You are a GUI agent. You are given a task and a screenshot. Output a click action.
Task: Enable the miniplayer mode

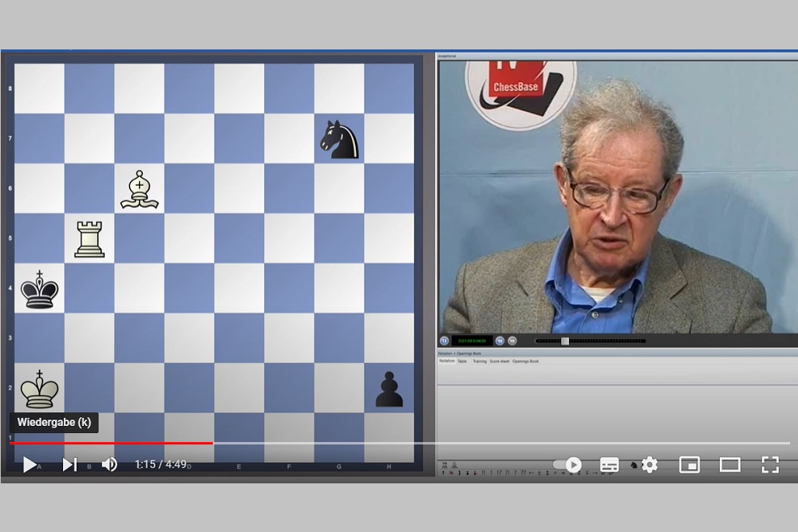pos(689,464)
